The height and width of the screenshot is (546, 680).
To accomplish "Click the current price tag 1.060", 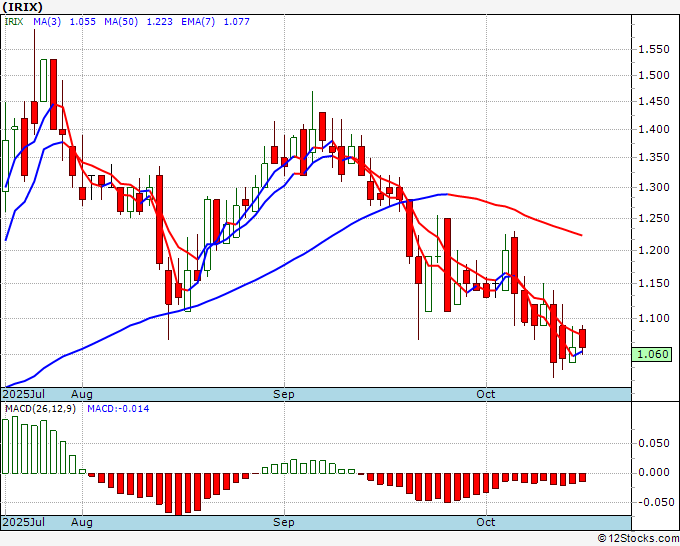I will tap(651, 354).
